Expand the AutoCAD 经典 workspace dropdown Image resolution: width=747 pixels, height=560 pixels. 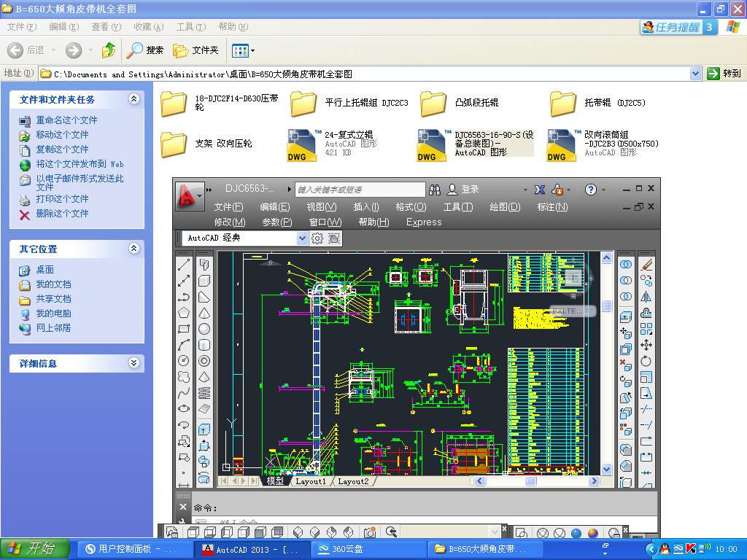302,238
